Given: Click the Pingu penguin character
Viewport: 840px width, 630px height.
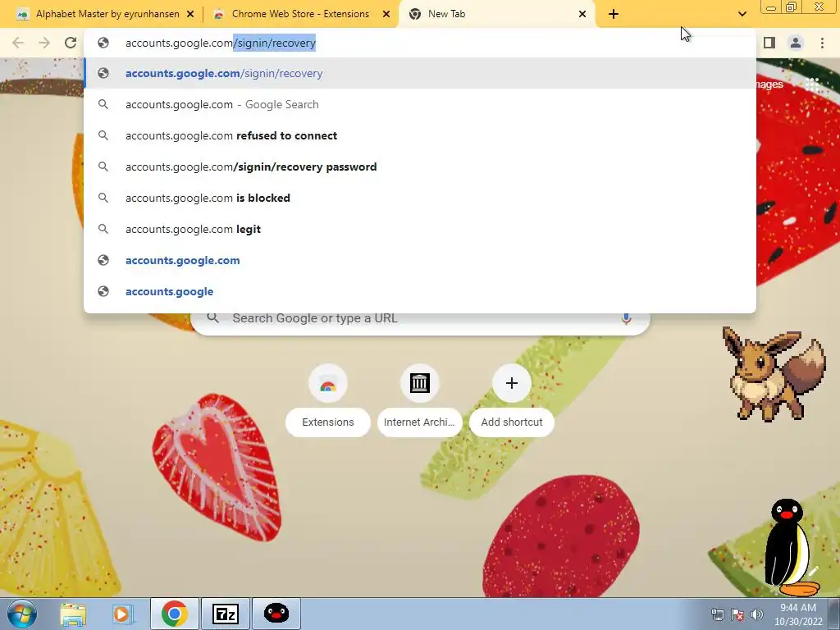Looking at the screenshot, I should tap(789, 547).
